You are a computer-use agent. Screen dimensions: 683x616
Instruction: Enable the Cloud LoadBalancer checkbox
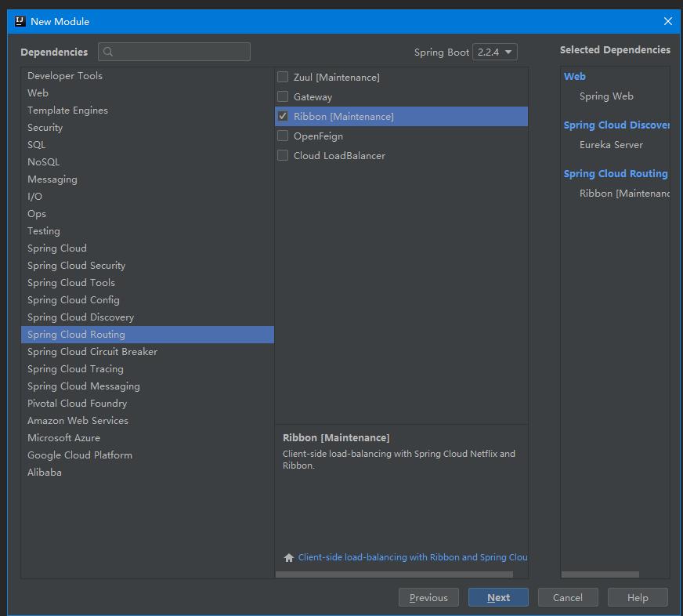[283, 155]
